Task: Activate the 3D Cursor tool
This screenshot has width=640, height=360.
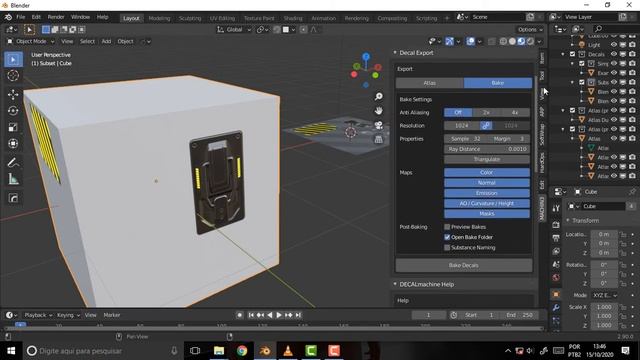Action: [x=13, y=76]
